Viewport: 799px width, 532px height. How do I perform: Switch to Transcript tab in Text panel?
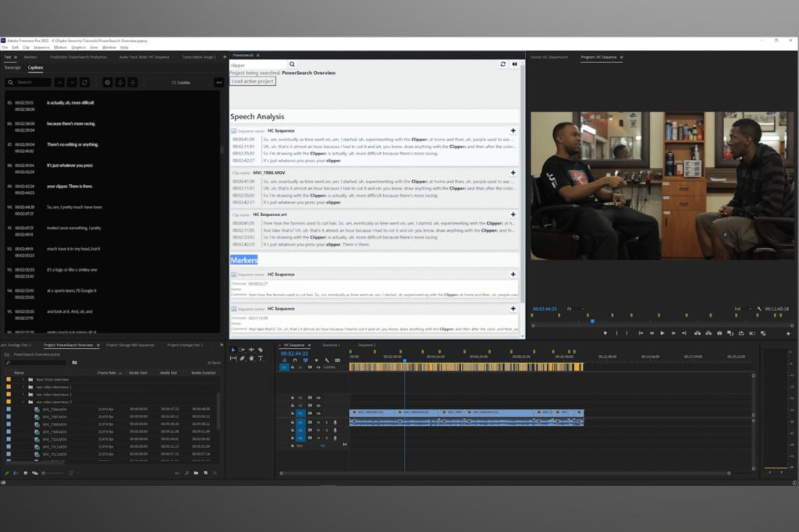[12, 68]
